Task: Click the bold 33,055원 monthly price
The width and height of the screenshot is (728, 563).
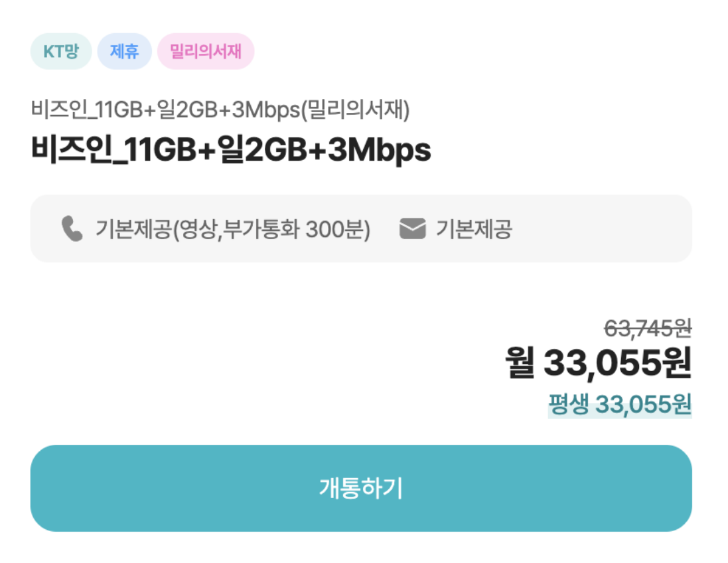Action: click(x=618, y=362)
